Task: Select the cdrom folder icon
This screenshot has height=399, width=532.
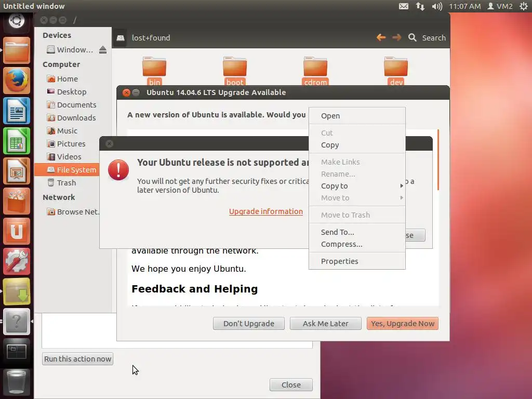Action: pos(315,66)
